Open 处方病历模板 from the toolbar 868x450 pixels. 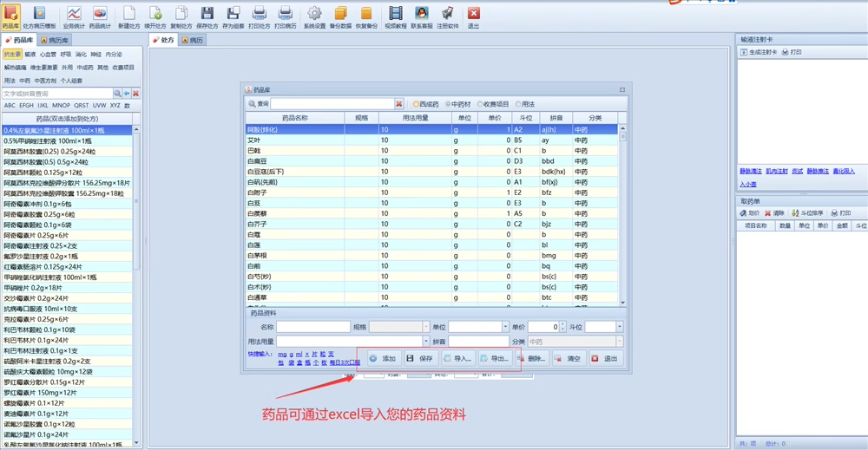(x=39, y=16)
